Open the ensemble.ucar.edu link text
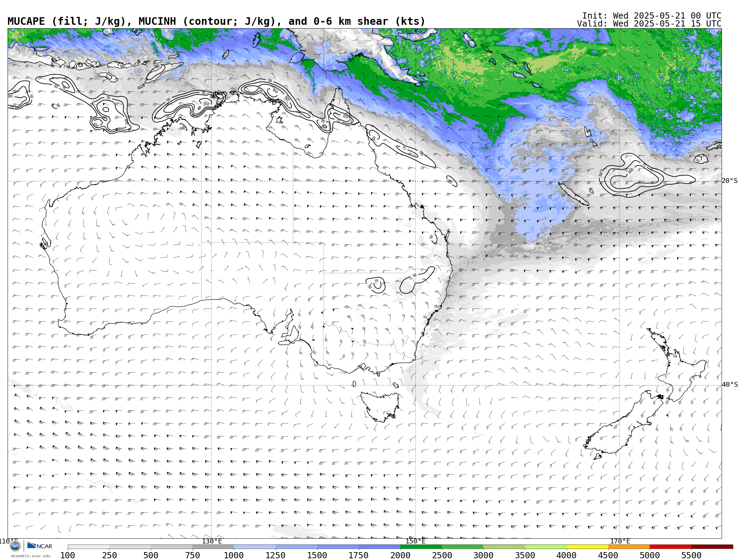Screen dimensions: 744x560 pos(30,556)
